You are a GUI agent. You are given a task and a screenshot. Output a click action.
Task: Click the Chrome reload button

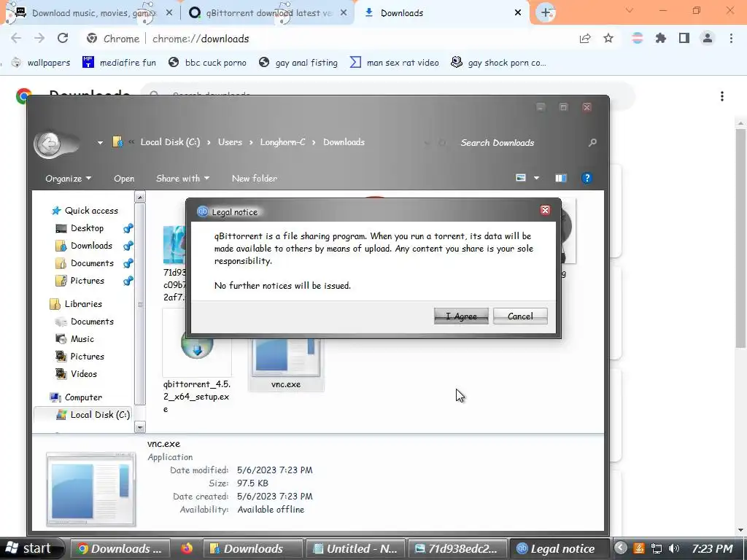pos(63,38)
